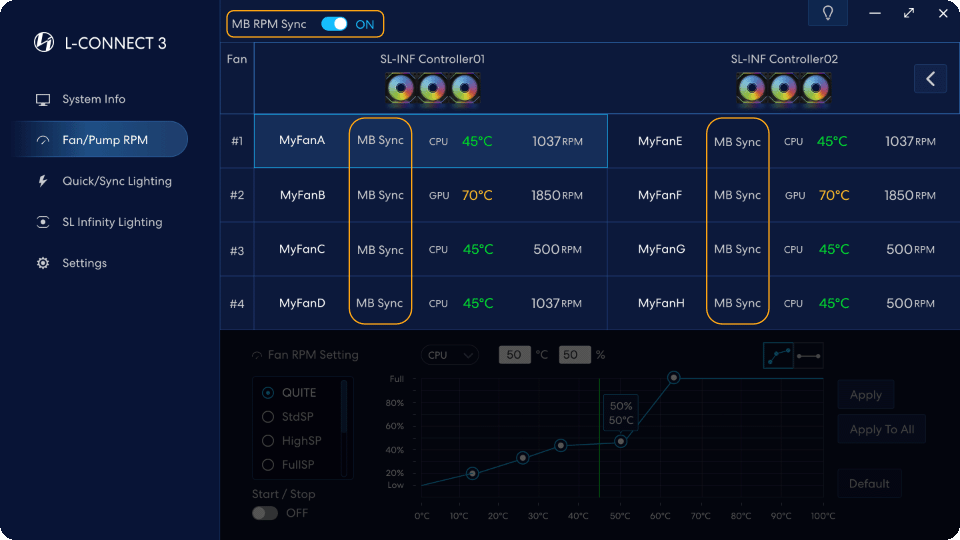Open the CPU temperature source dropdown
960x540 pixels.
pyautogui.click(x=450, y=355)
